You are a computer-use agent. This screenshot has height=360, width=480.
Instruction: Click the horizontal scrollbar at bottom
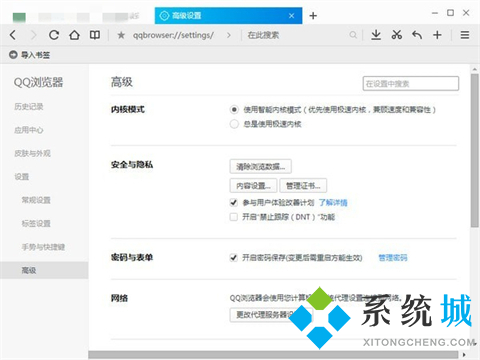click(273, 355)
